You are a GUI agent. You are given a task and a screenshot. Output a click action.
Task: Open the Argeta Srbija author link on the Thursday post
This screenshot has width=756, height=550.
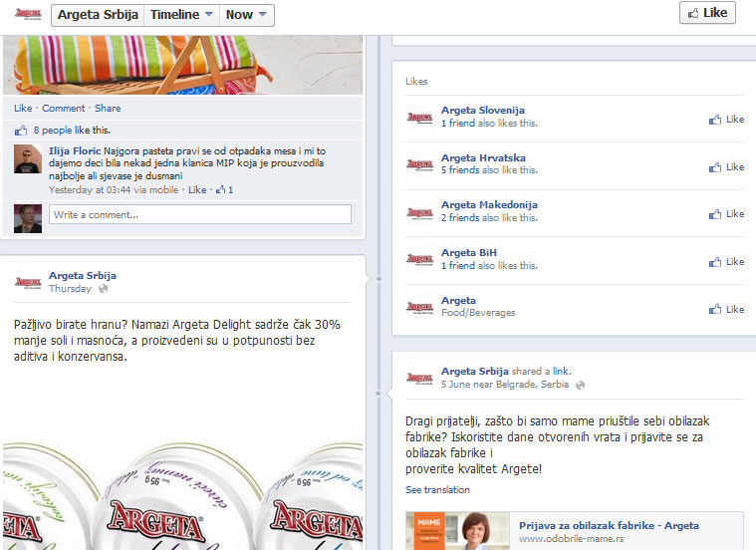tap(83, 275)
